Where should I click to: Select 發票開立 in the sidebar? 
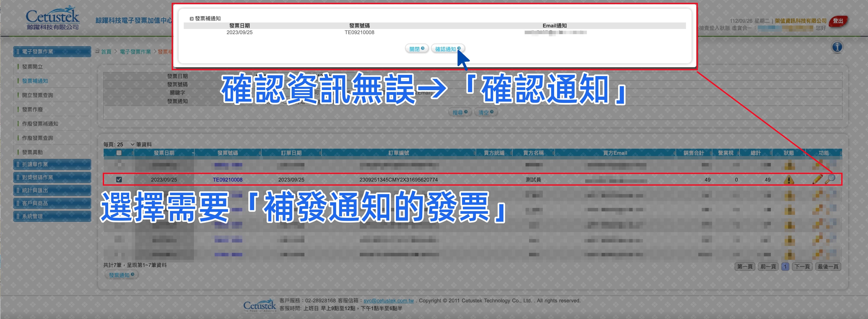point(32,67)
